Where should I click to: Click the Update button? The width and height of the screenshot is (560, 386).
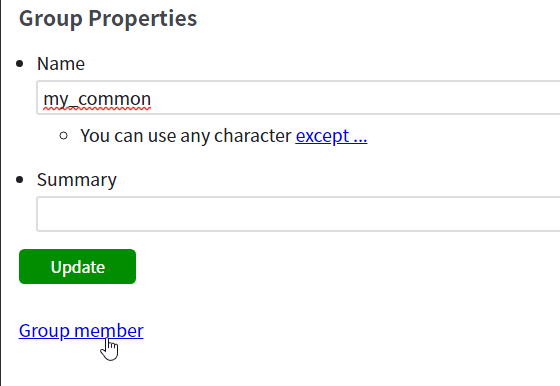coord(78,267)
